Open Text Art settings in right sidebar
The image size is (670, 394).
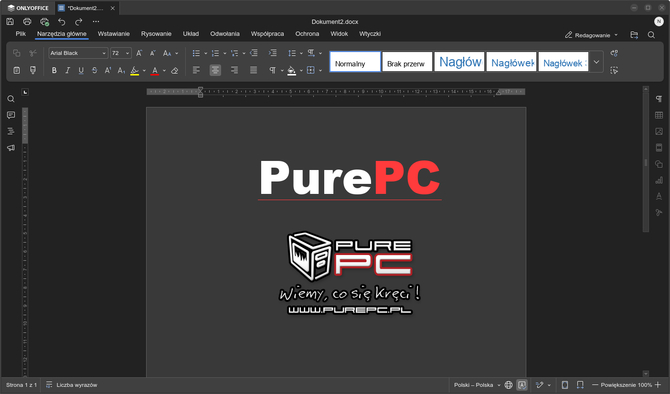(x=659, y=196)
